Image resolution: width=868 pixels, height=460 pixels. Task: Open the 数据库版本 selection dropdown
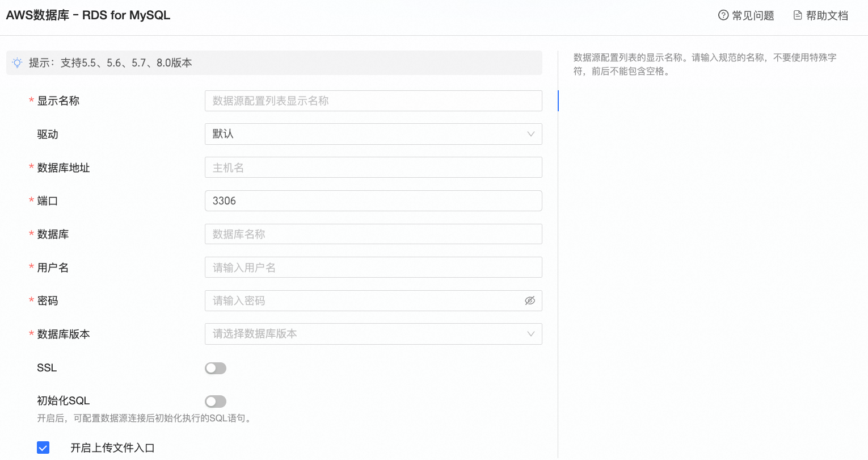click(x=373, y=334)
